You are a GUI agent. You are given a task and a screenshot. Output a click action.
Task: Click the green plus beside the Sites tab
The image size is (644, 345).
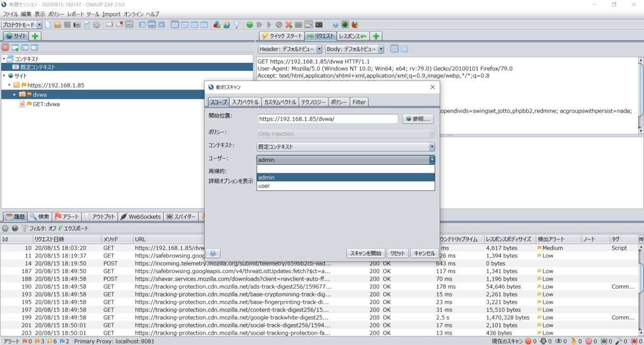35,36
